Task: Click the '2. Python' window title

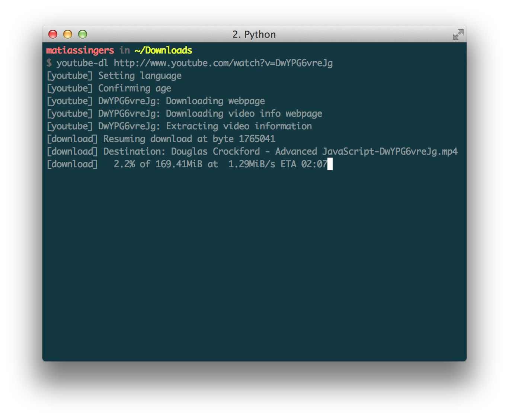Action: coord(254,35)
